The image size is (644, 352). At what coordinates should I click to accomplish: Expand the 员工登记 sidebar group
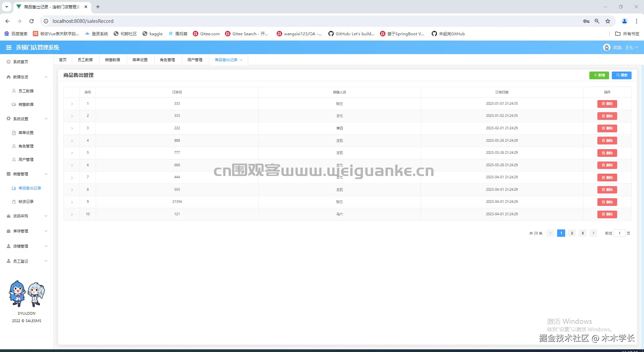tap(27, 261)
